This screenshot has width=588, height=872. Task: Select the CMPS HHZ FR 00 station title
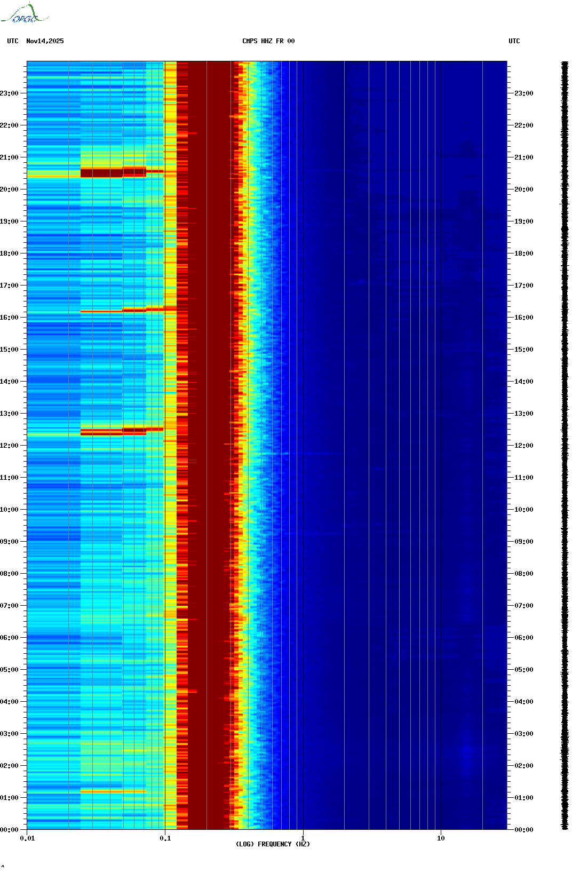pos(268,41)
